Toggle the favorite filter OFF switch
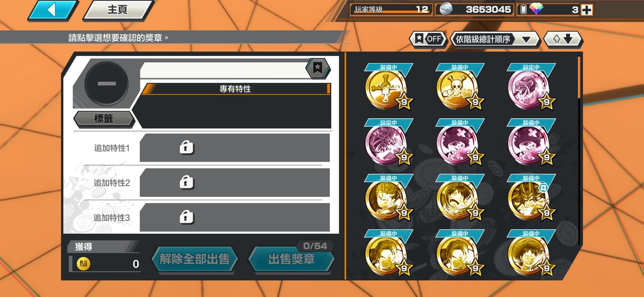Viewport: 644px width, 297px height. tap(428, 39)
